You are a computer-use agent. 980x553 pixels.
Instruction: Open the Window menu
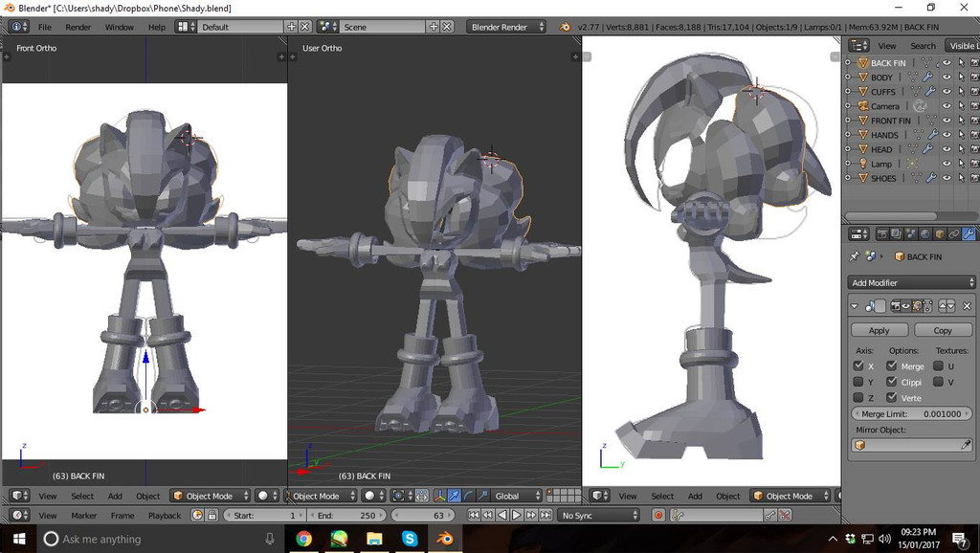[120, 27]
